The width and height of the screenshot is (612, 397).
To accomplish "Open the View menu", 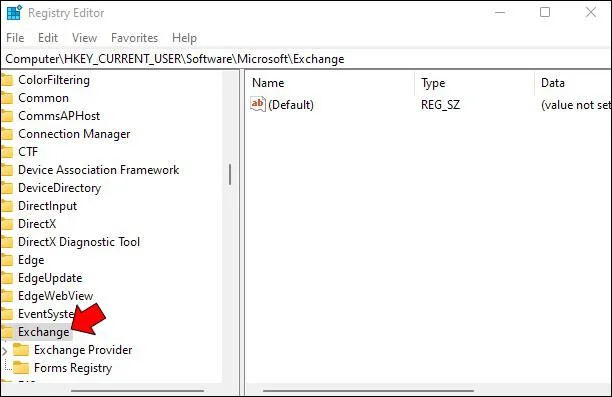I will point(84,38).
